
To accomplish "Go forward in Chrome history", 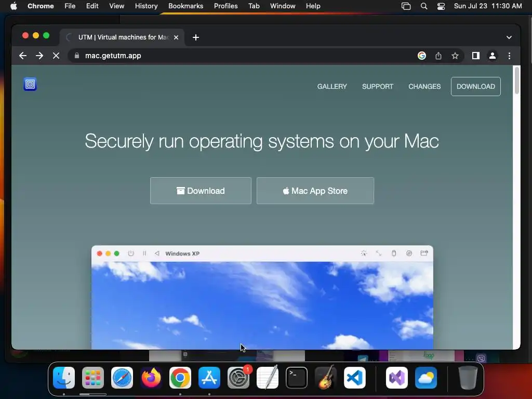I will coord(39,56).
